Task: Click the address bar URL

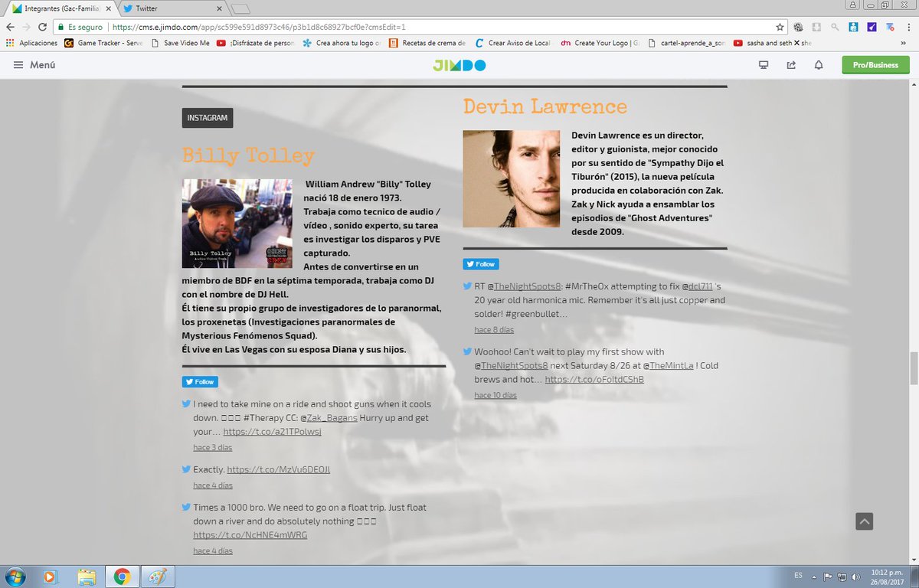Action: point(259,26)
